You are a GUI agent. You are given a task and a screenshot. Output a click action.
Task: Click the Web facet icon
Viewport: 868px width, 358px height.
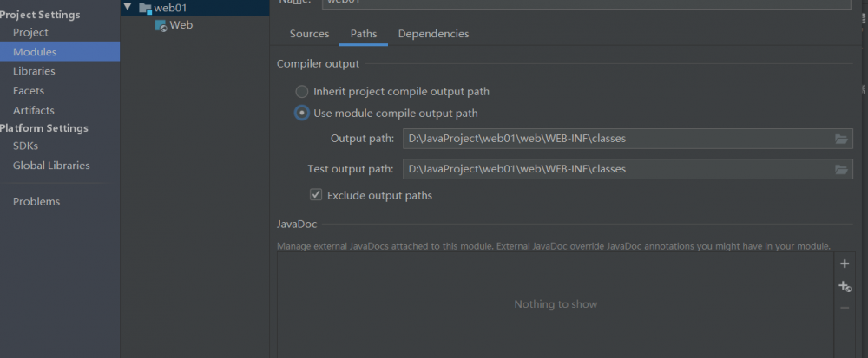tap(161, 26)
